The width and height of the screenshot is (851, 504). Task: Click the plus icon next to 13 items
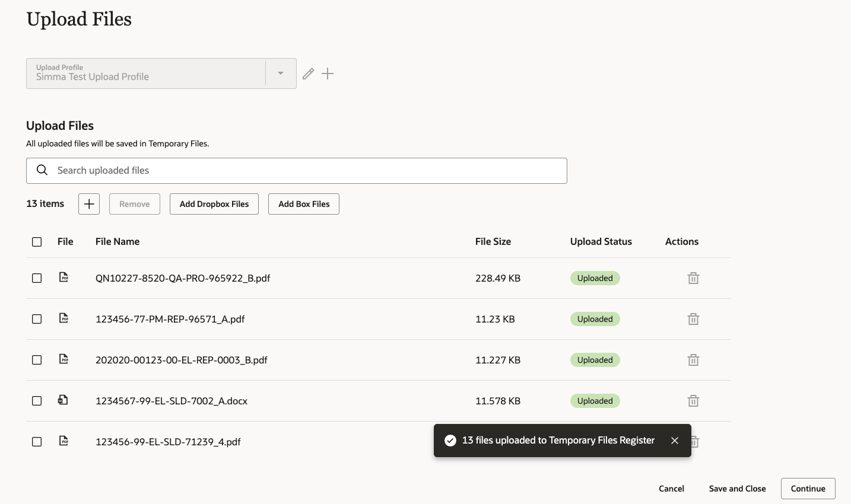tap(89, 204)
